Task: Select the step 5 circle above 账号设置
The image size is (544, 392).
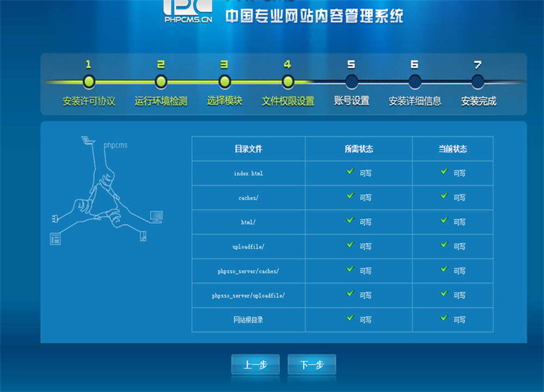Action: pyautogui.click(x=351, y=82)
